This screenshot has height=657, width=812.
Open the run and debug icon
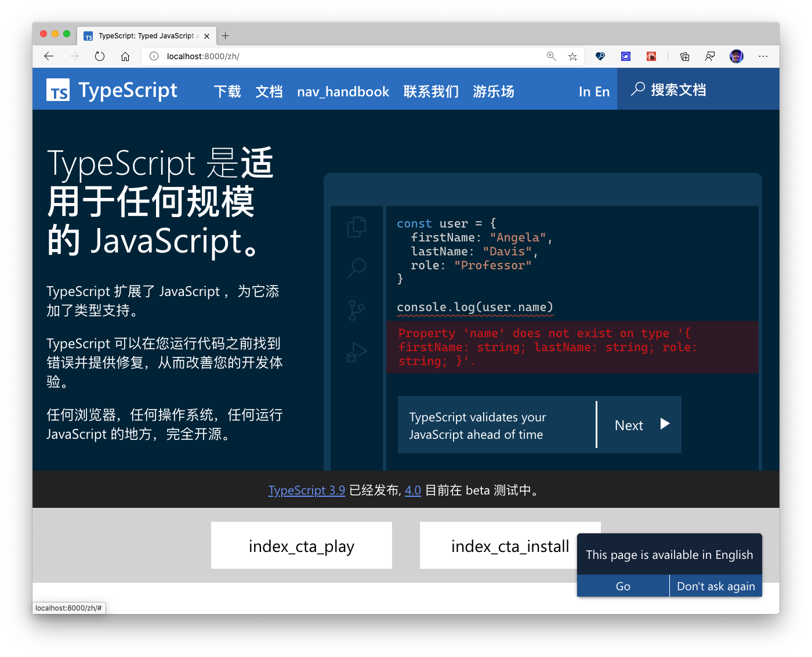pos(356,351)
